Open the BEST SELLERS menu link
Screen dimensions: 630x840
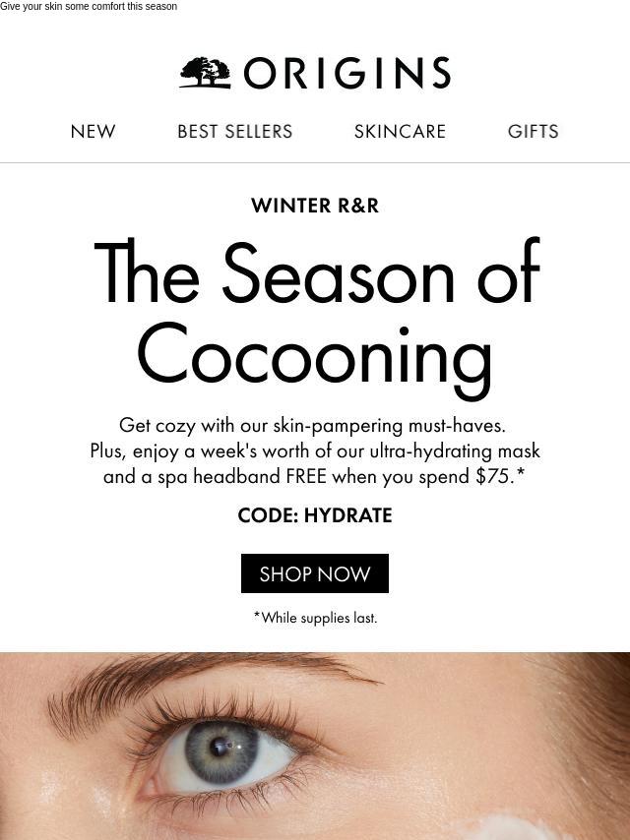(235, 131)
